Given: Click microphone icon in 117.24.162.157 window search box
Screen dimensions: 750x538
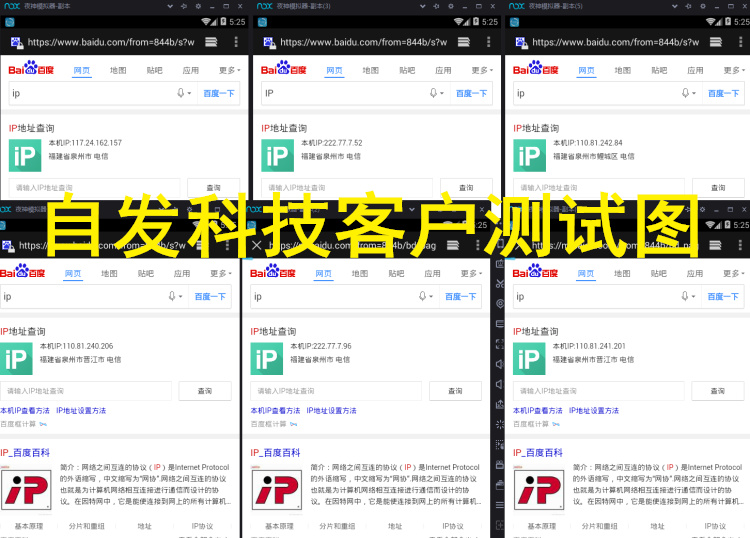Looking at the screenshot, I should (x=181, y=93).
